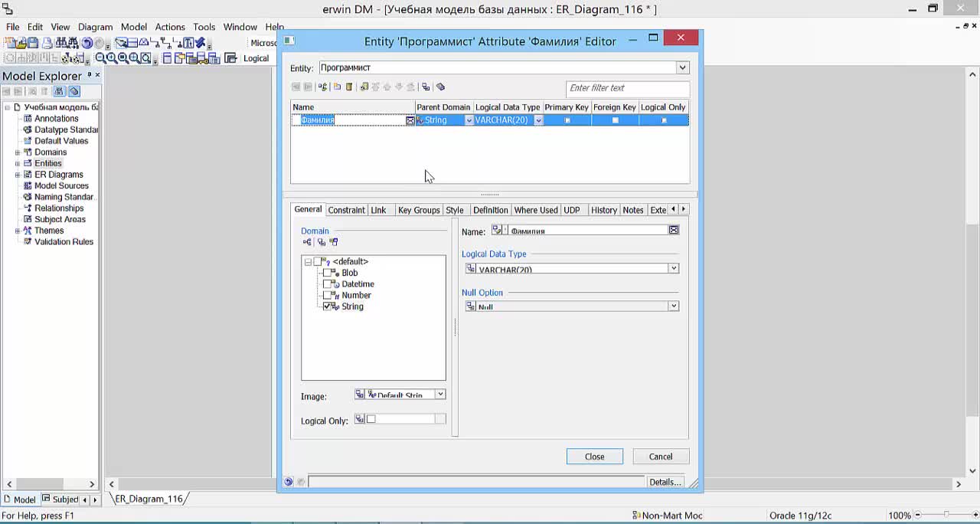The width and height of the screenshot is (980, 524).
Task: Open the Diagram menu
Action: click(x=95, y=27)
